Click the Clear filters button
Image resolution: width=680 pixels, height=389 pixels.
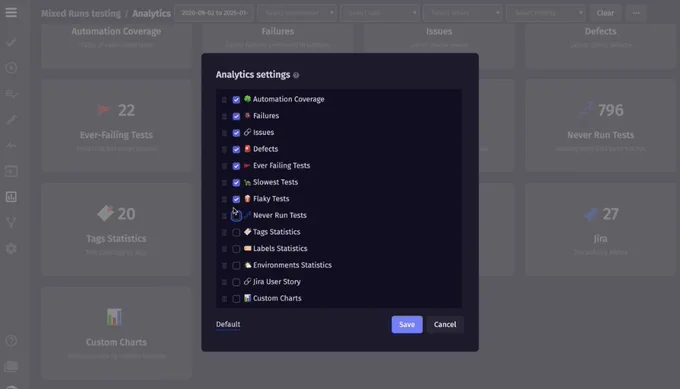click(605, 13)
